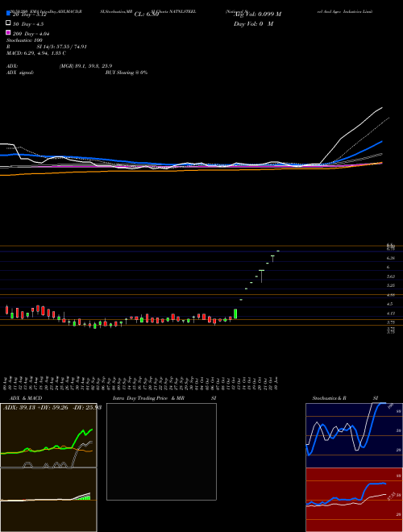The image size is (403, 532).
Task: Open the MACD histogram chart panel
Action: click(x=48, y=500)
